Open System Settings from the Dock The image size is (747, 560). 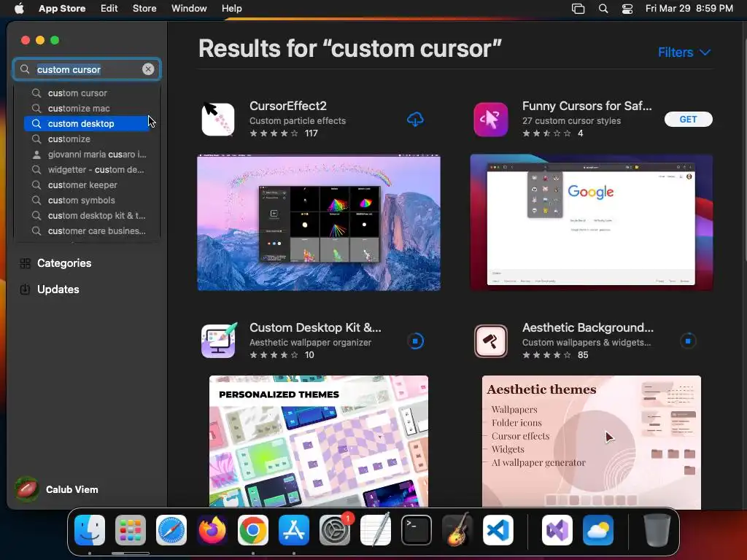coord(335,530)
